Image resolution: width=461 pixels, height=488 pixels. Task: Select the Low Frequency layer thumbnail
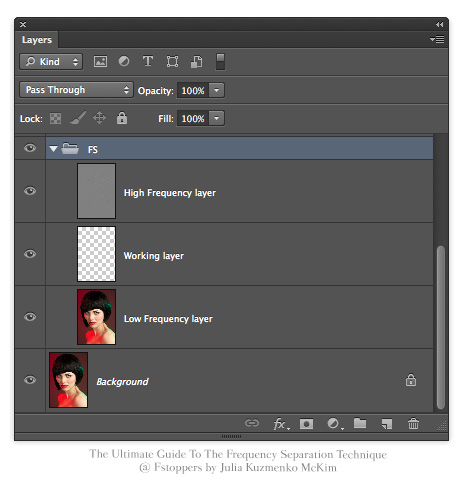[96, 317]
